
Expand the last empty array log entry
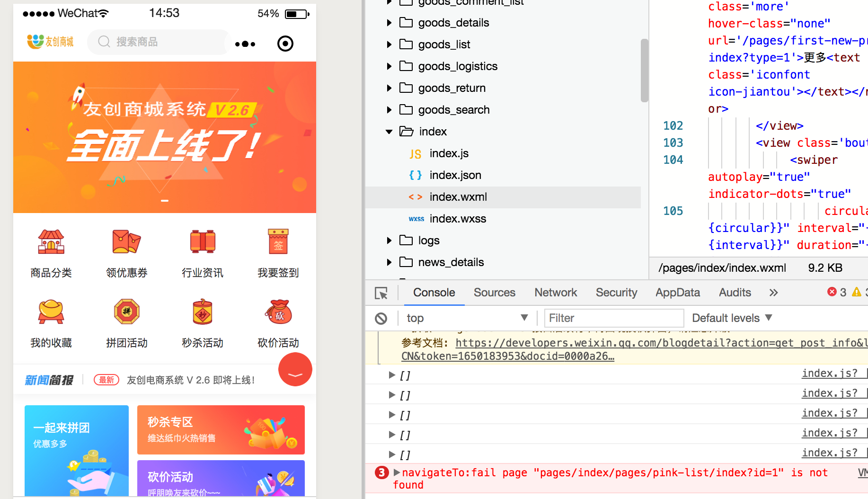[392, 454]
